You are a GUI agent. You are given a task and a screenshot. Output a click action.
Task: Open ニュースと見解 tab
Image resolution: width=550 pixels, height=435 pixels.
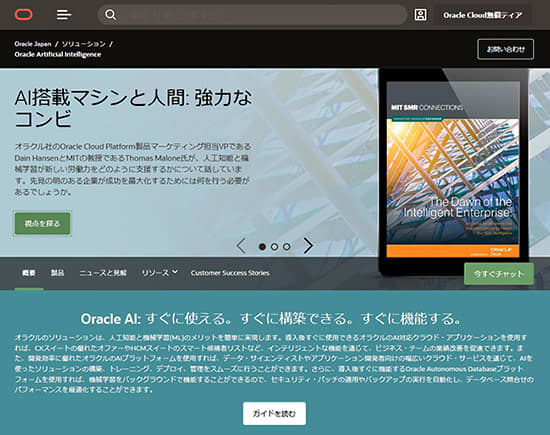(103, 273)
